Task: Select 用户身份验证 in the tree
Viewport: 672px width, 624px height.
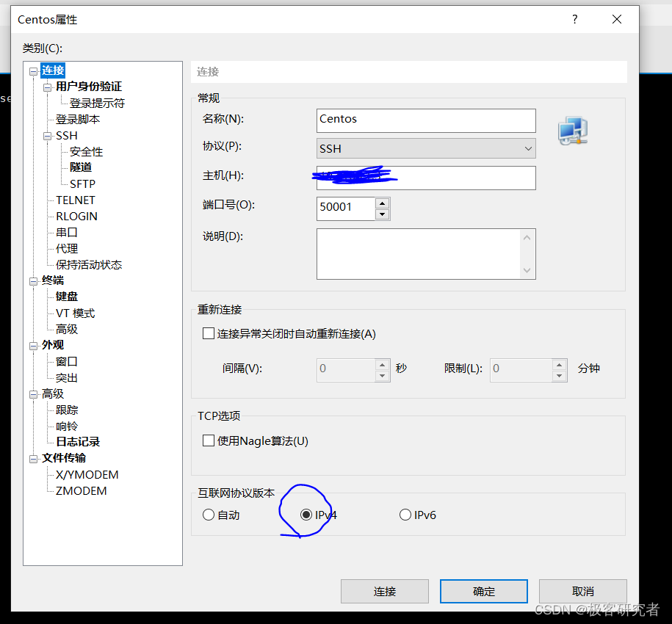Action: [x=89, y=87]
